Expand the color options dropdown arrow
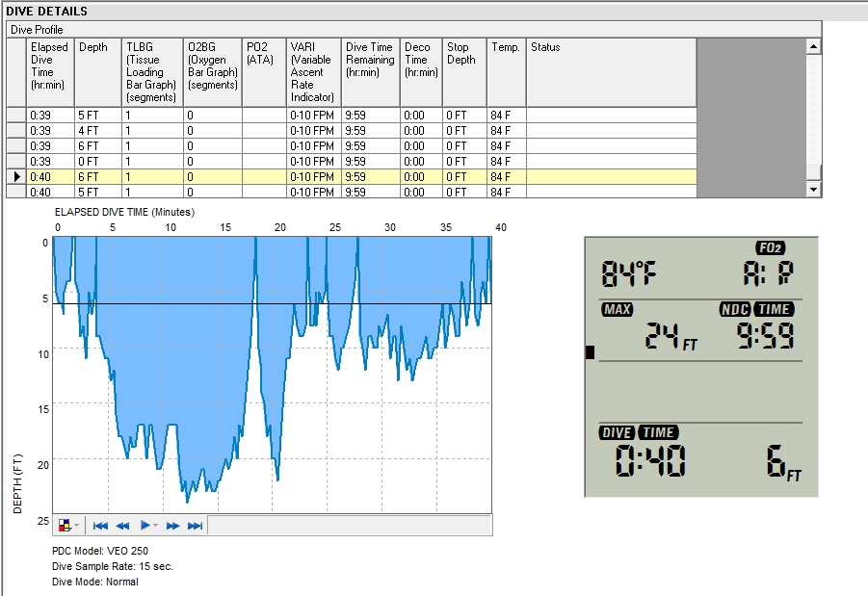This screenshot has width=868, height=596. click(76, 525)
